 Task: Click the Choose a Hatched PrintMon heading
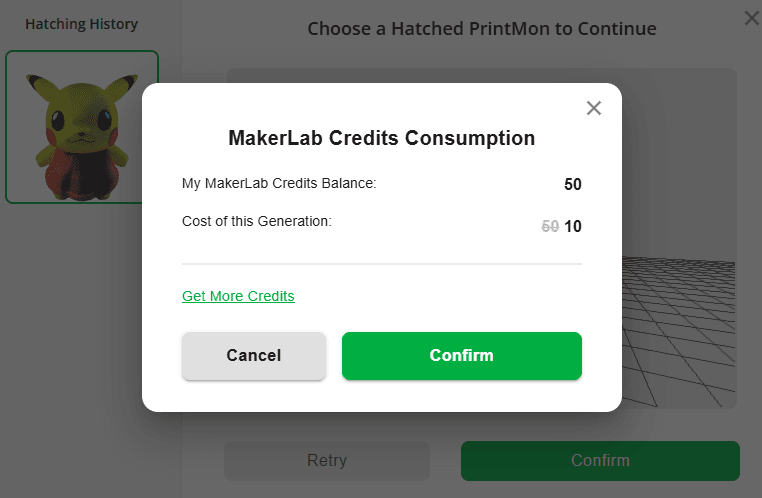481,29
